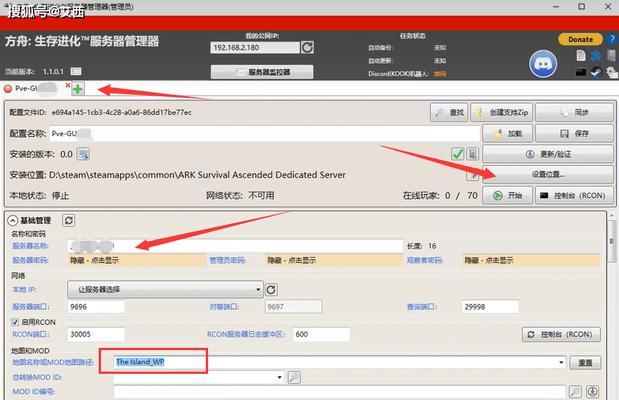Click the RCON端口 field 30005

pos(96,334)
